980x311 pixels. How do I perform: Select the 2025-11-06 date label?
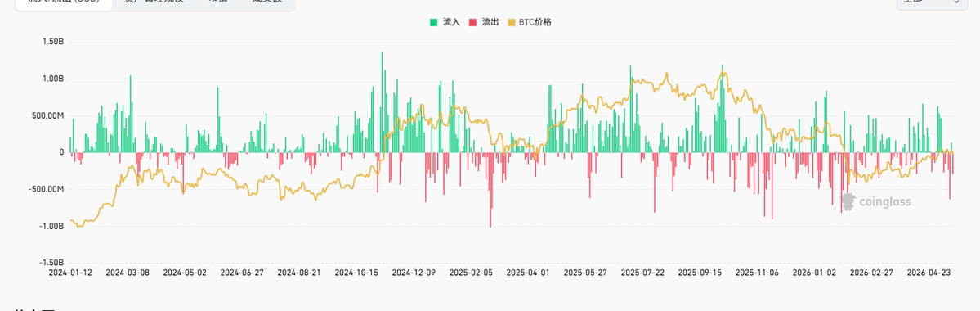(758, 273)
